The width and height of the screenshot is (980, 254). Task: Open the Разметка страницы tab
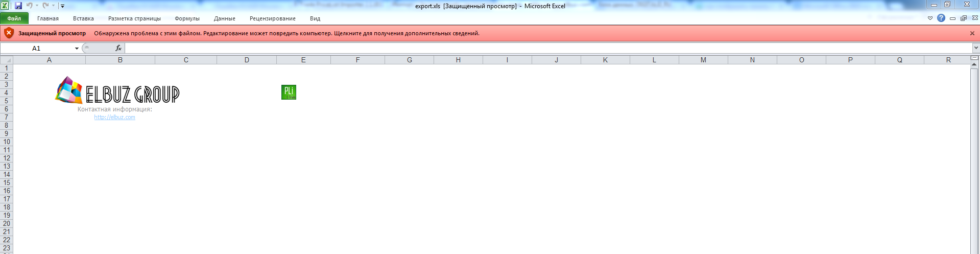pos(134,18)
